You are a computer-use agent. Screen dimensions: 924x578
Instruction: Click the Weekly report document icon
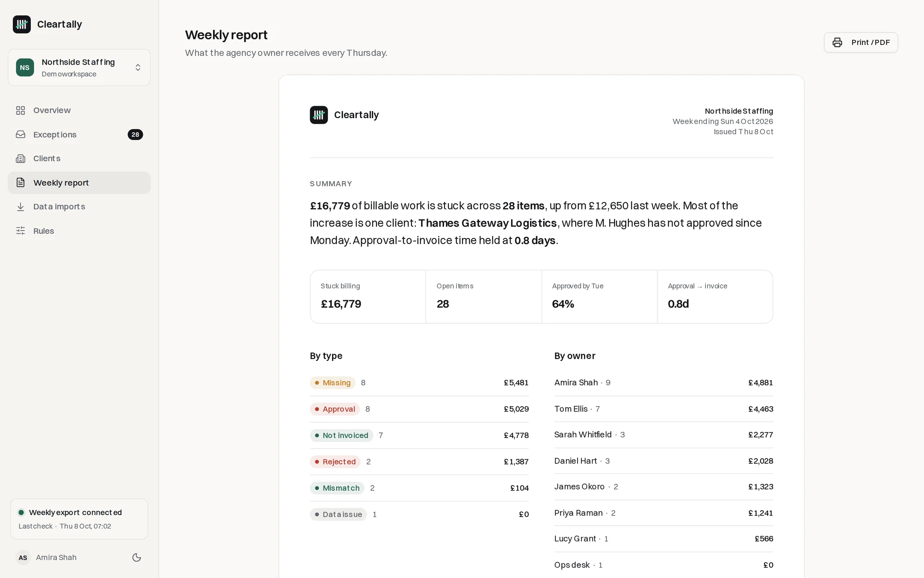coord(21,183)
